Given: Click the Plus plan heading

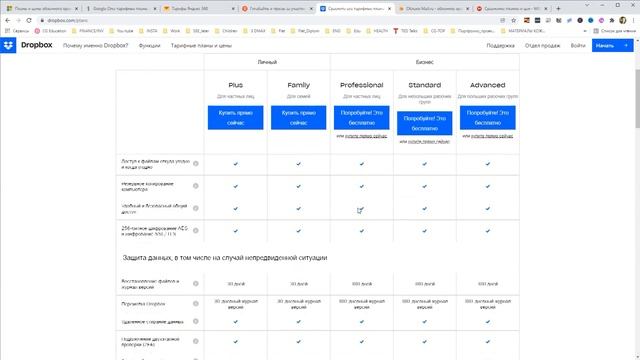Looking at the screenshot, I should [x=236, y=85].
